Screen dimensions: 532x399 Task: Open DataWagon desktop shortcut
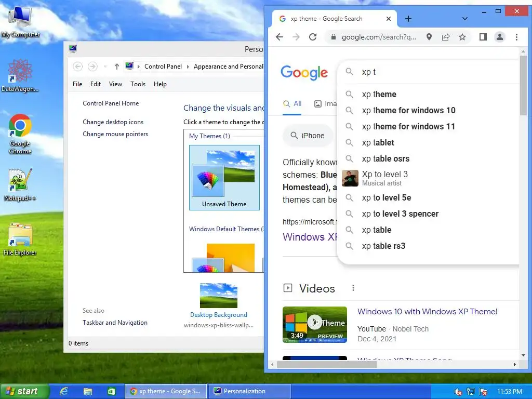click(x=20, y=75)
